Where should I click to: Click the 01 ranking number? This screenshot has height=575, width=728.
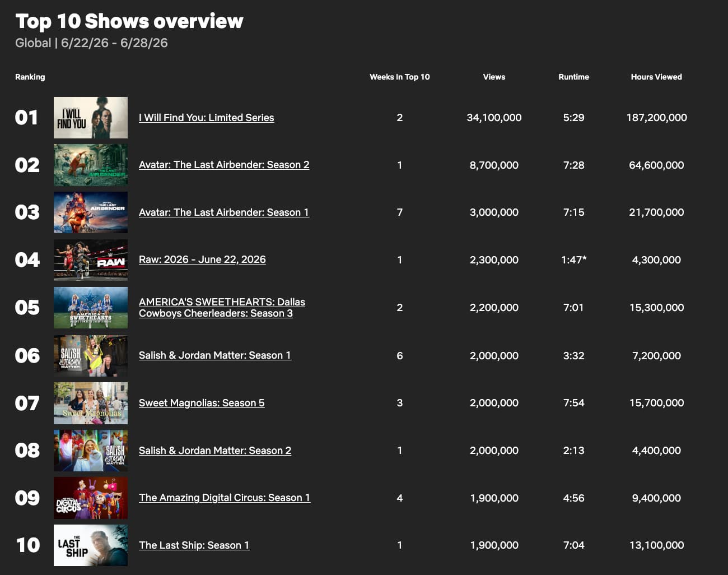26,118
